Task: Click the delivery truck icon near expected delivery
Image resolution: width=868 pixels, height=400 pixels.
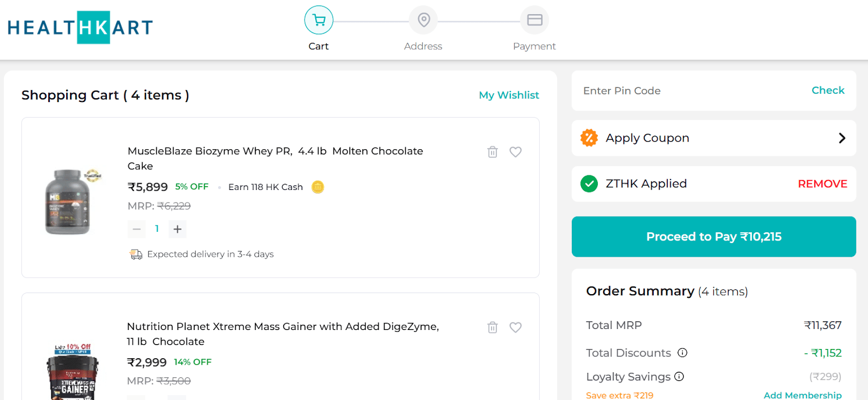Action: 136,254
